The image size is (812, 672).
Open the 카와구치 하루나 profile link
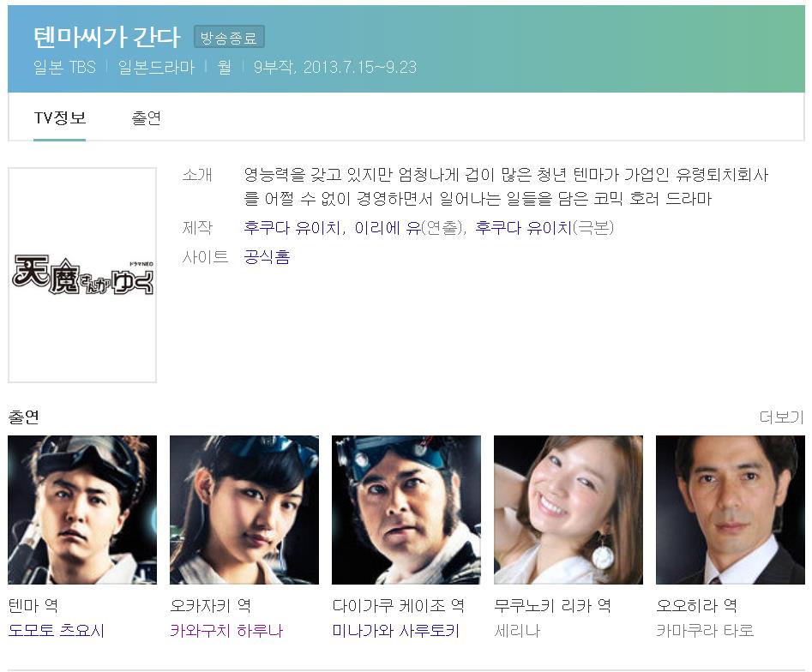pos(226,631)
